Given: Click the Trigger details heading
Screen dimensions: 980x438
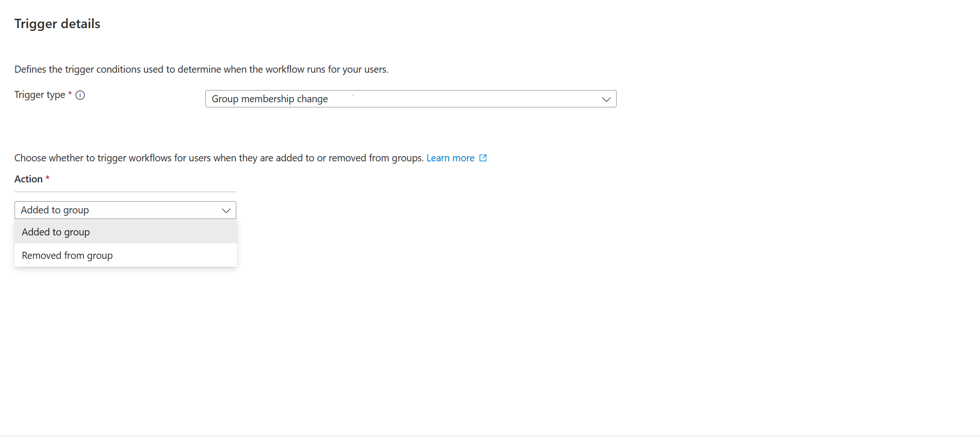Looking at the screenshot, I should [x=57, y=23].
